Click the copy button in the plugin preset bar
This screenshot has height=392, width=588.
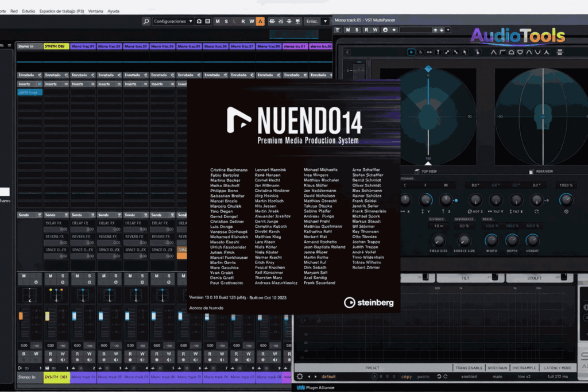[x=407, y=377]
